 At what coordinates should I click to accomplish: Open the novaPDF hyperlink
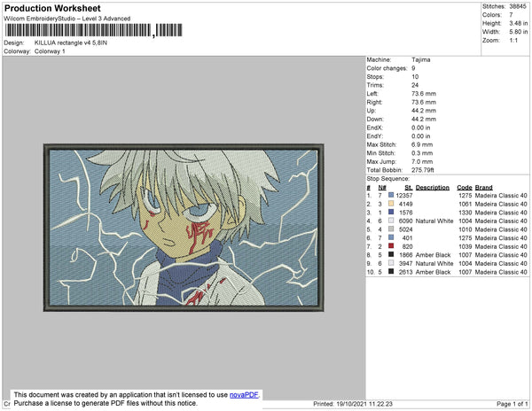coord(244,395)
